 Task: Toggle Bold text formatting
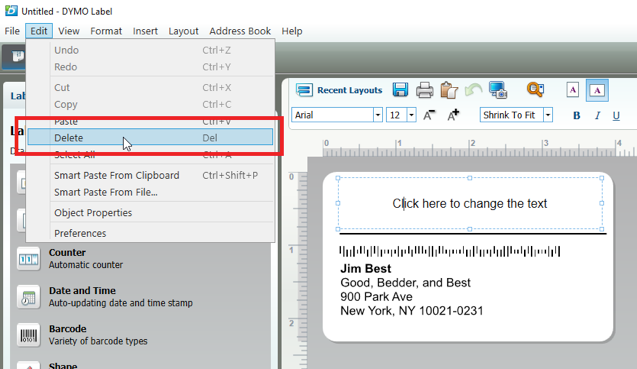coord(576,116)
